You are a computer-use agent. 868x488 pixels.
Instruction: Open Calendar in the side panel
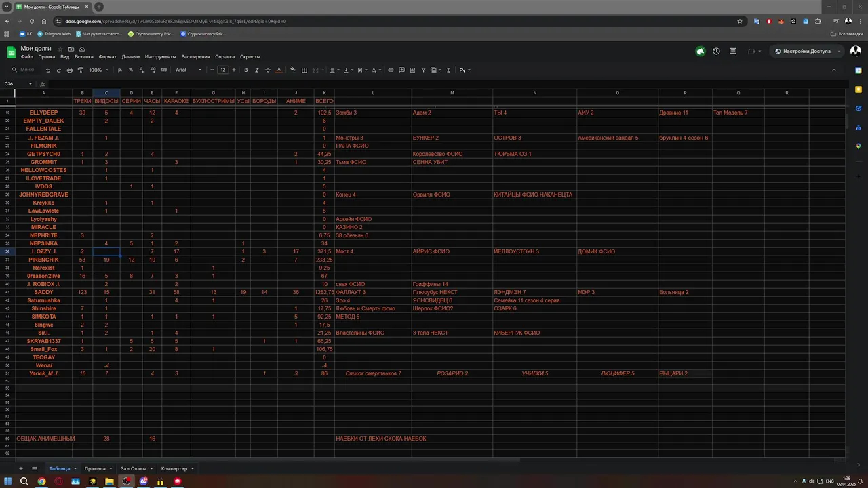coord(859,70)
